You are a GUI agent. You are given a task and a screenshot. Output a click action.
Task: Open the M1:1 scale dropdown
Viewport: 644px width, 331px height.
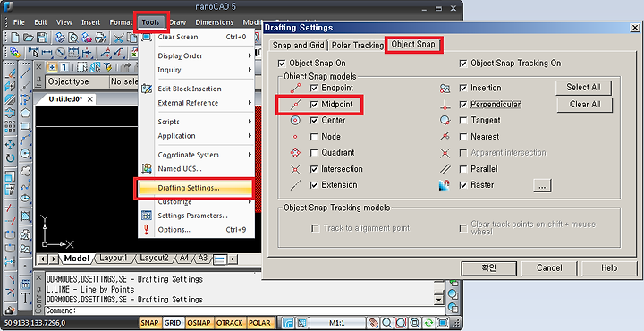tap(337, 323)
